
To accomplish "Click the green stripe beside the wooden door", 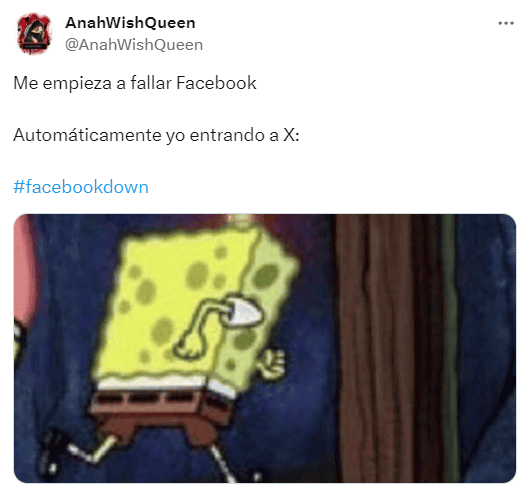I will pos(449,348).
